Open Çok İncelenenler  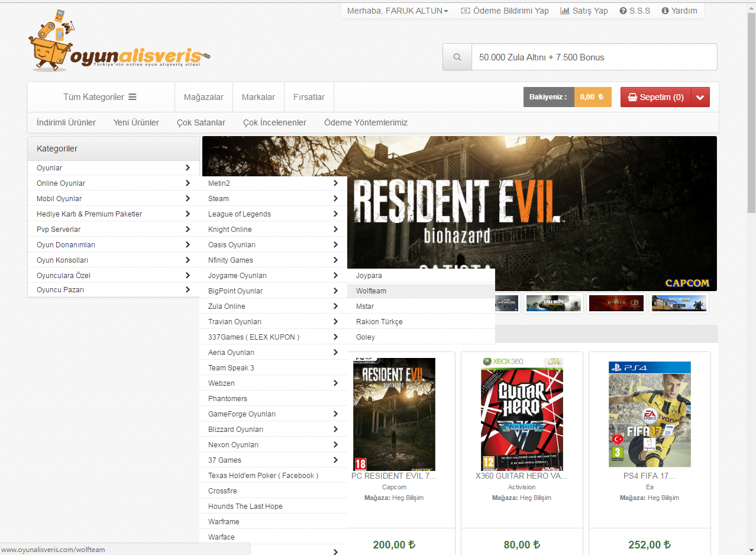pos(274,122)
